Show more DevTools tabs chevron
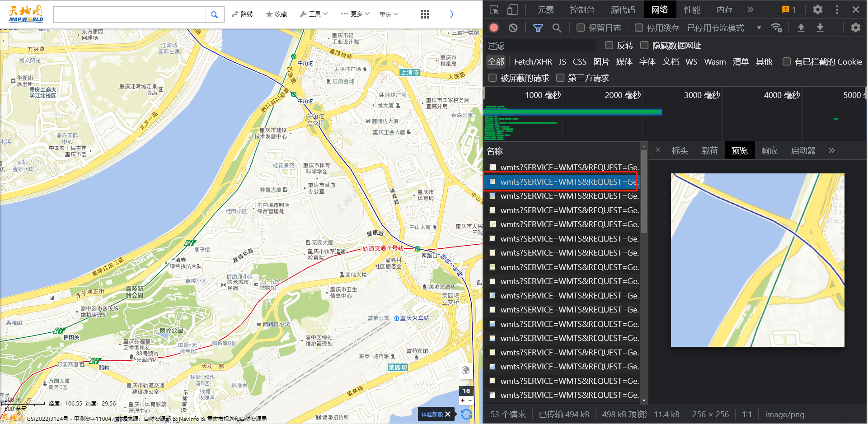868x424 pixels. 751,9
